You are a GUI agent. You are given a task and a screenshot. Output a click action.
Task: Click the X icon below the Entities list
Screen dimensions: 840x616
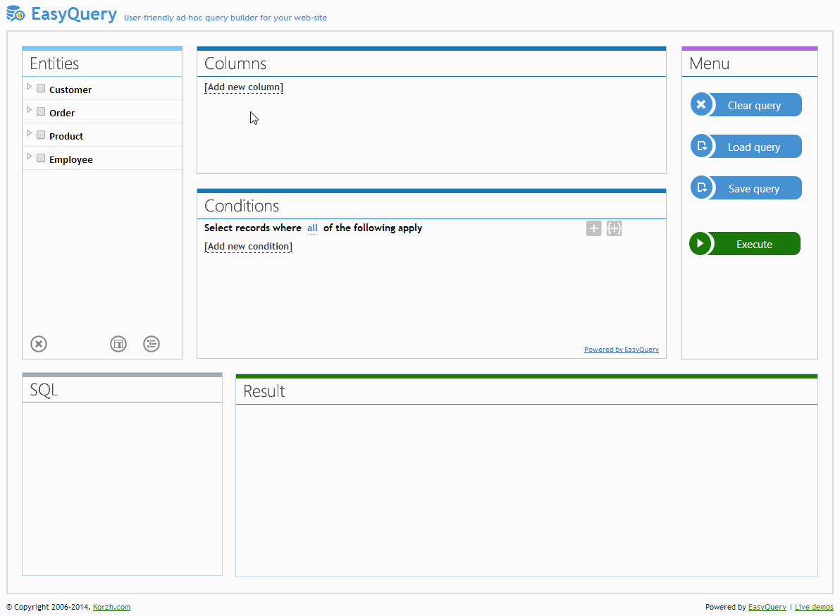click(x=38, y=344)
